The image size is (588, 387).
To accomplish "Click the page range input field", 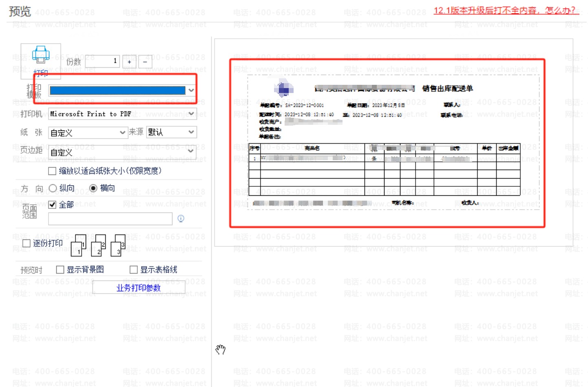I will [110, 219].
